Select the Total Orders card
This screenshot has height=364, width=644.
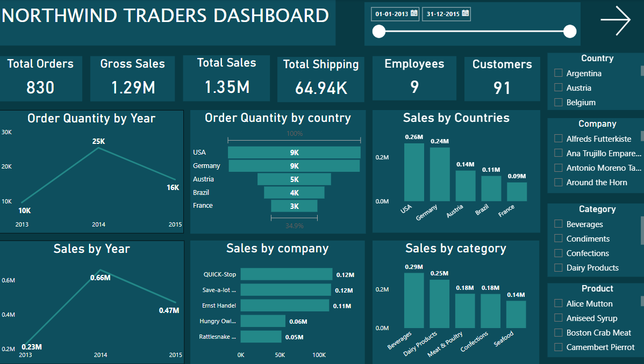pyautogui.click(x=40, y=78)
